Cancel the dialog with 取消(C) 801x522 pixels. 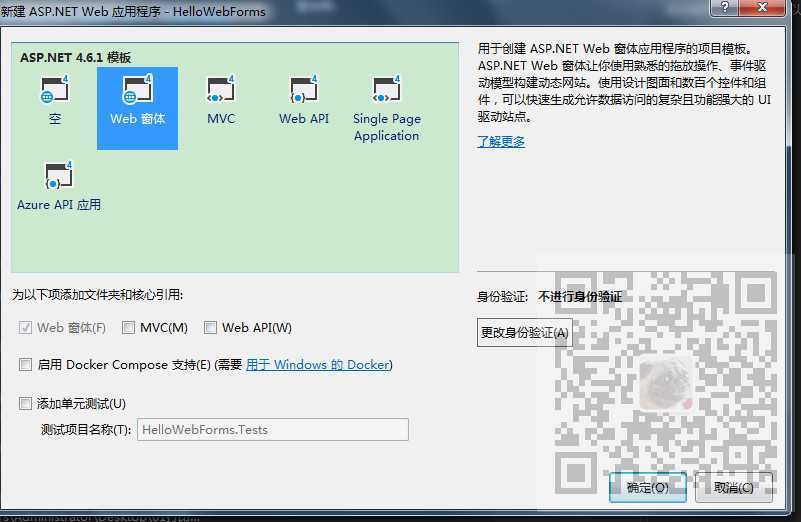tap(734, 488)
